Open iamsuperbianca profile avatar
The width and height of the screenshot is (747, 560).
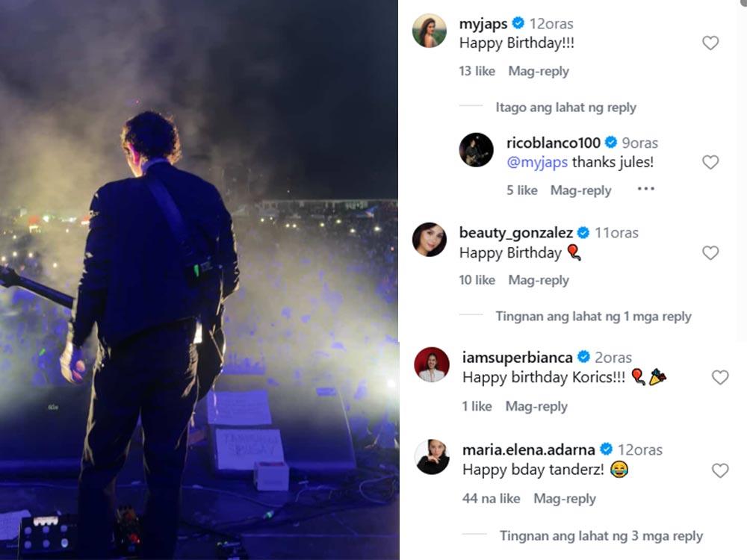432,364
